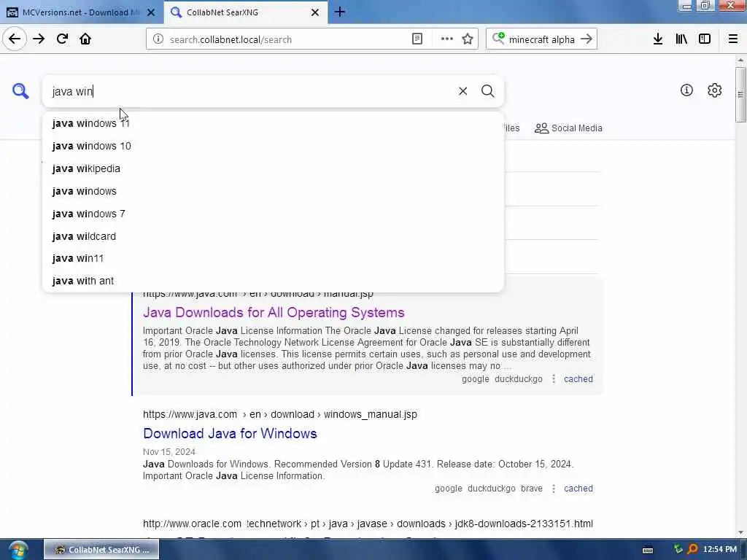The height and width of the screenshot is (560, 747).
Task: Open the Windows Start menu
Action: coord(18,550)
